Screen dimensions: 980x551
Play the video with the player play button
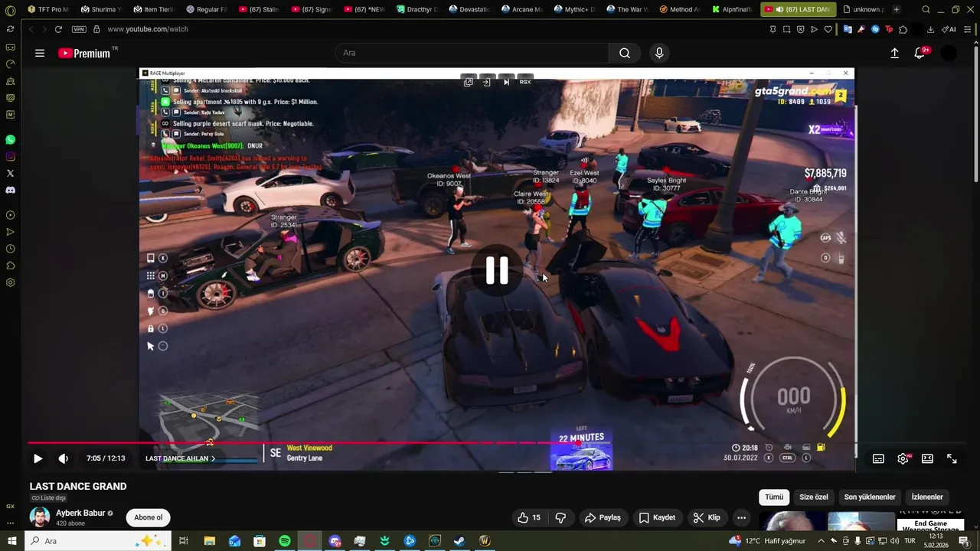point(38,458)
